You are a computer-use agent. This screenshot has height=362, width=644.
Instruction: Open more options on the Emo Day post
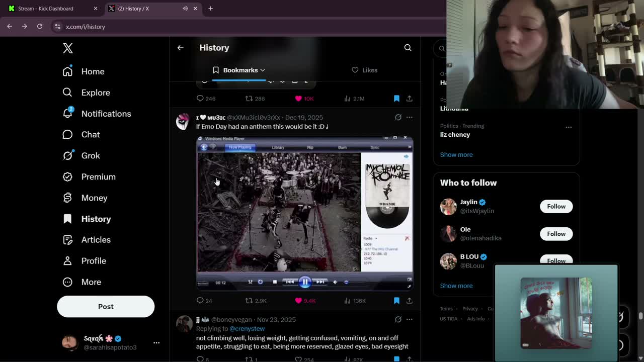(410, 117)
